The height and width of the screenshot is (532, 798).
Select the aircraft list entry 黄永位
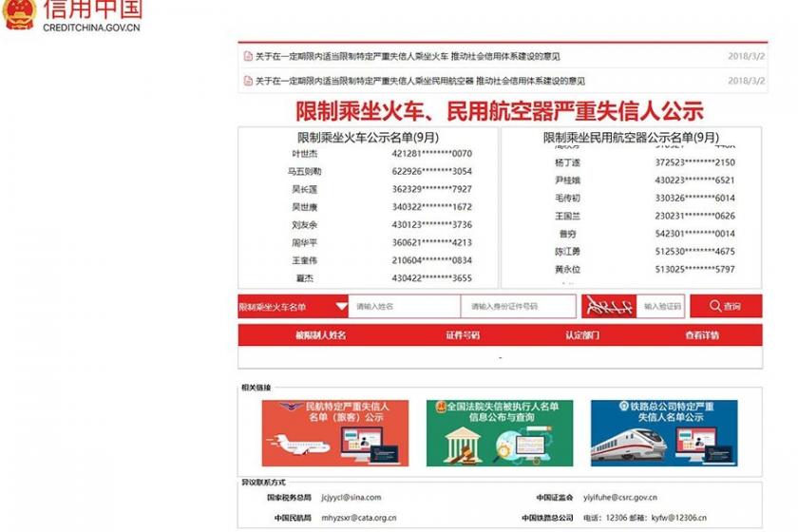(x=567, y=269)
